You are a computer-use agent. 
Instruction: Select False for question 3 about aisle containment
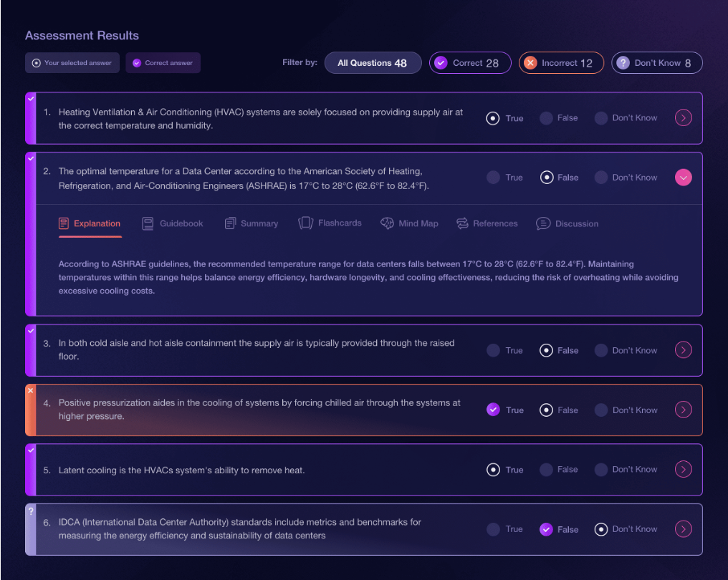point(547,350)
